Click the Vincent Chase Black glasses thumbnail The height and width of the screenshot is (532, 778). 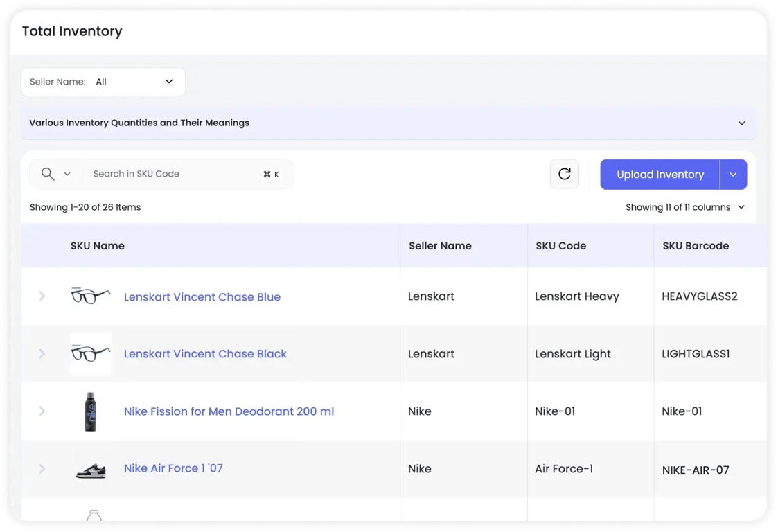tap(90, 353)
